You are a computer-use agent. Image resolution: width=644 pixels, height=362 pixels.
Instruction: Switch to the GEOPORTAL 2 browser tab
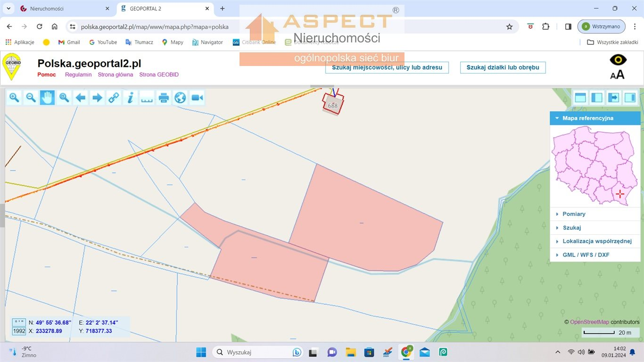165,8
